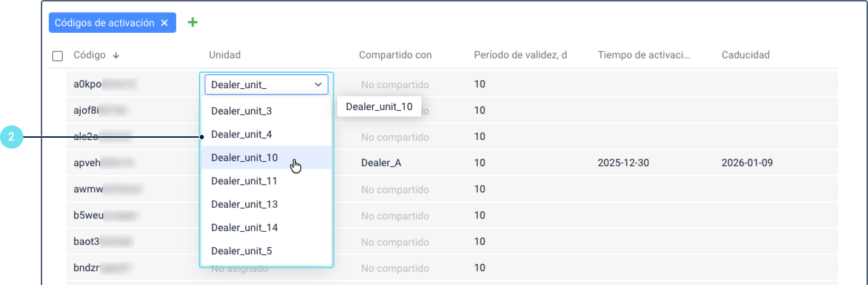Click code cell starting with awmw
The image size is (868, 285).
click(x=107, y=189)
